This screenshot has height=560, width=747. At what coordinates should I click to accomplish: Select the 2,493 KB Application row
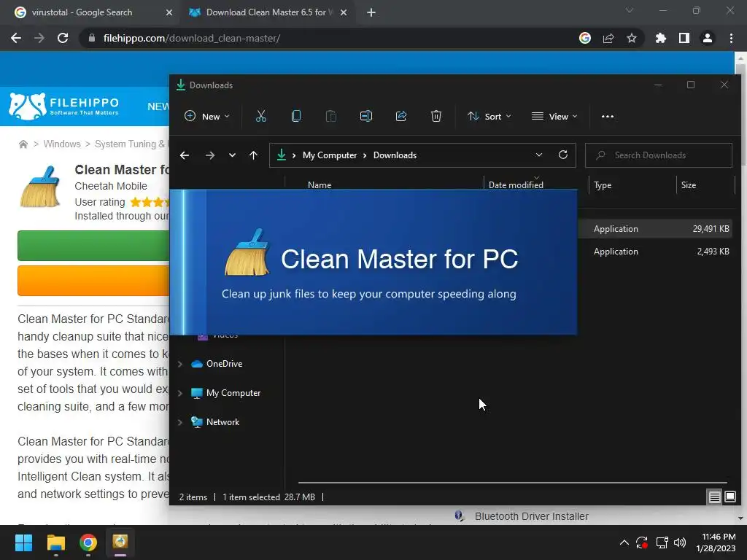(656, 252)
